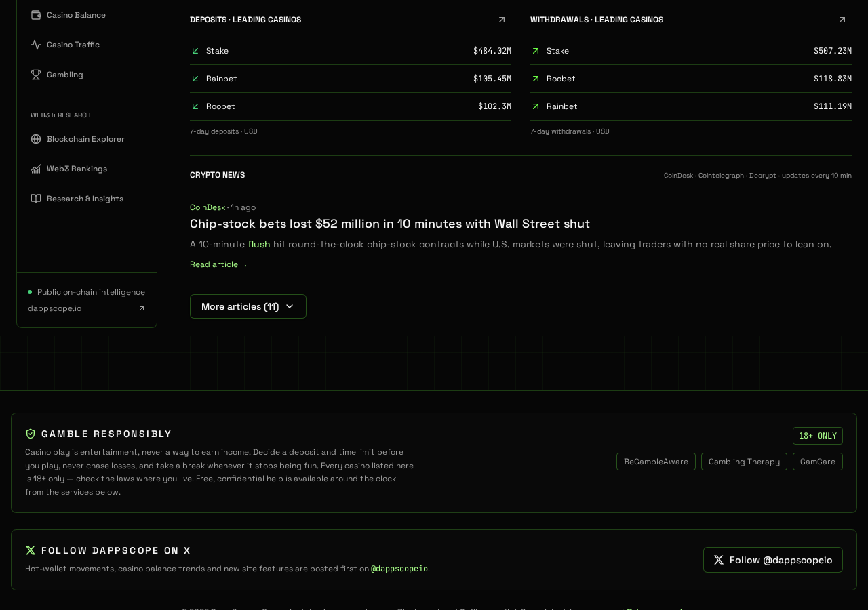868x610 pixels.
Task: Open Withdrawals Leading Casinos arrow icon
Action: click(842, 20)
